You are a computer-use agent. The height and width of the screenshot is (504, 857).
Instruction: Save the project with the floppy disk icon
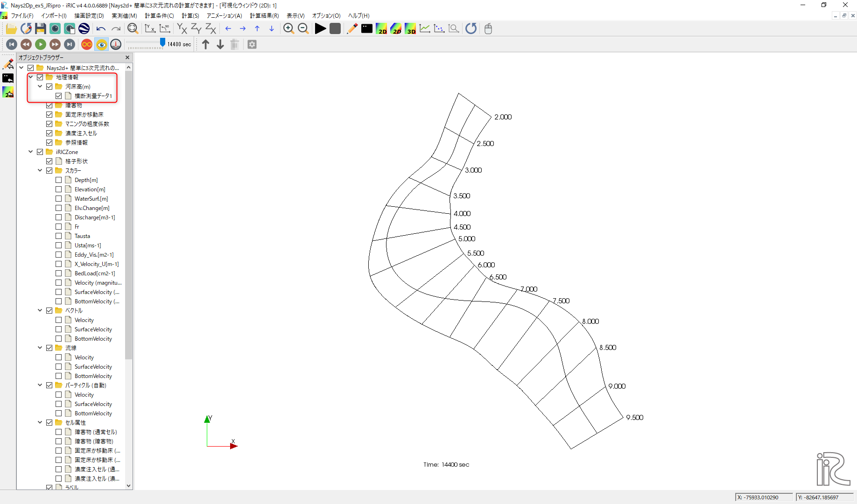tap(41, 29)
